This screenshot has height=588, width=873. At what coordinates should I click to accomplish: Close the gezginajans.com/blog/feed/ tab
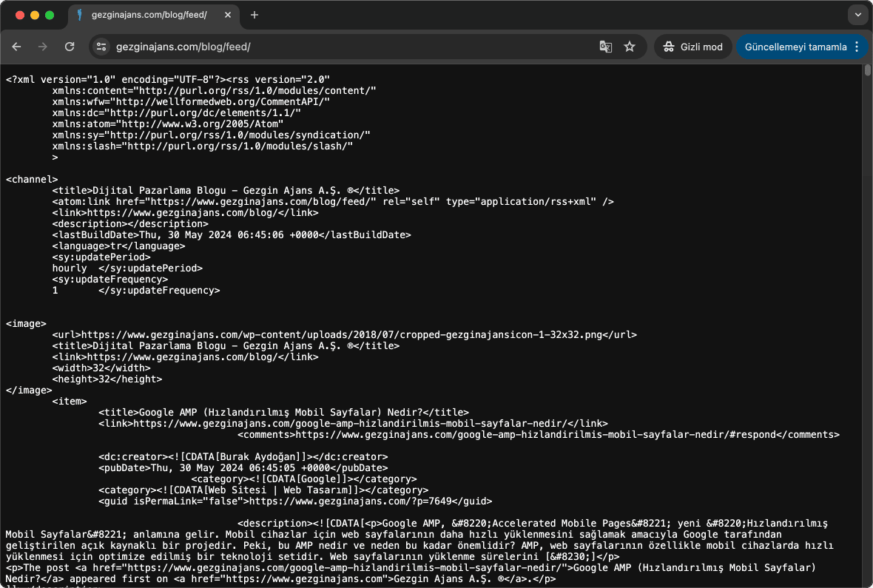228,15
